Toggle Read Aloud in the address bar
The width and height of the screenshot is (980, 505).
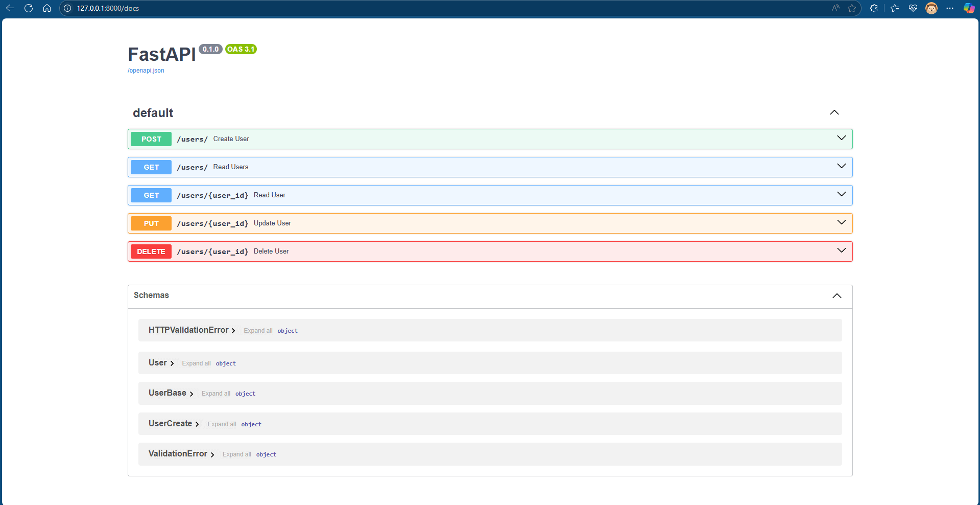click(x=835, y=8)
